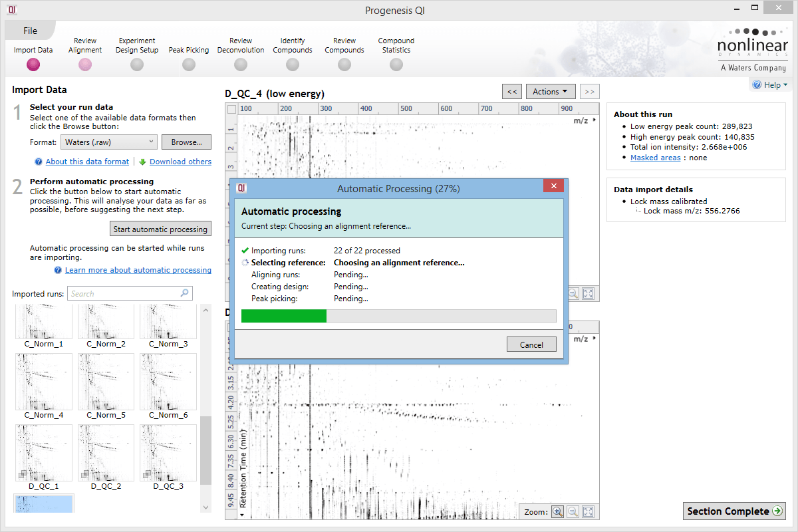The image size is (798, 532).
Task: Go to the Experiment Design Setup step
Action: coord(137,54)
